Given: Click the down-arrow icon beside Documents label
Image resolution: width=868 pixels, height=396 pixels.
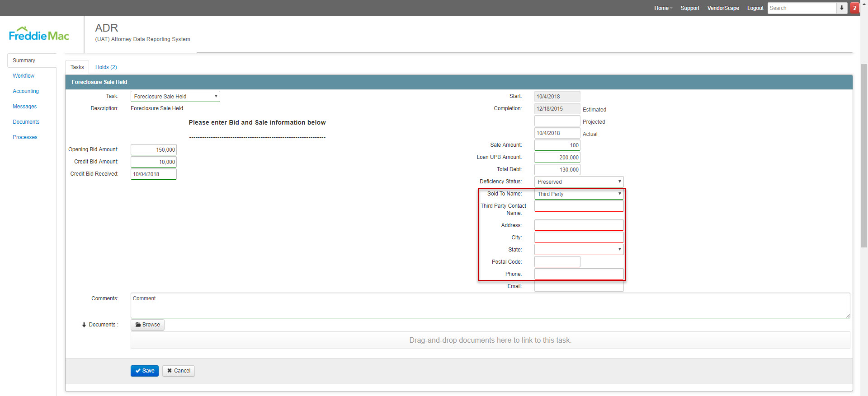Looking at the screenshot, I should click(84, 325).
